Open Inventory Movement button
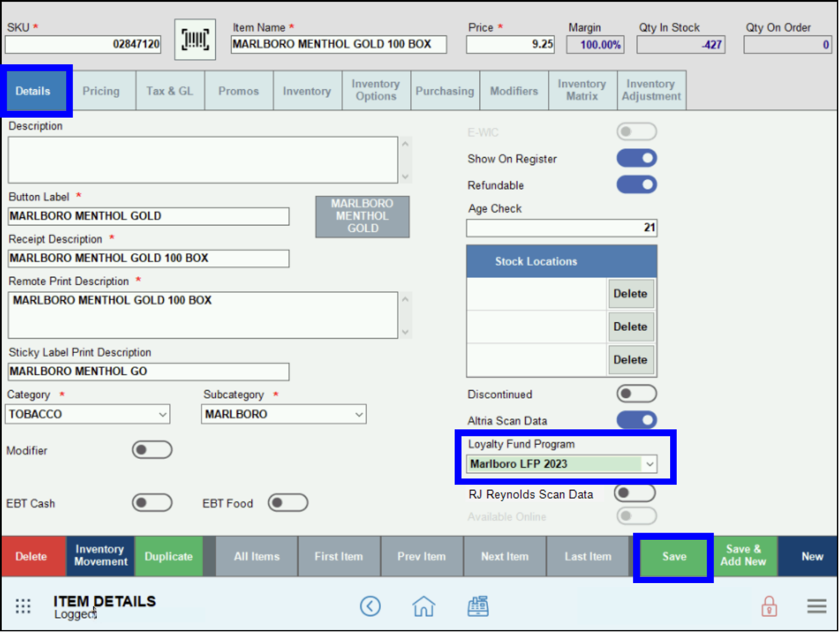 100,556
